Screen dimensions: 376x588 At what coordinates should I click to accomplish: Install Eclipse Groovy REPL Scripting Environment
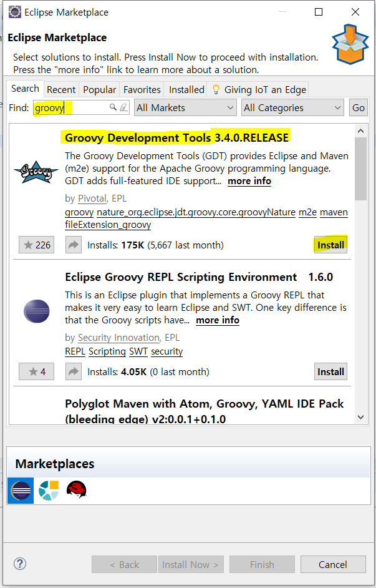coord(330,371)
